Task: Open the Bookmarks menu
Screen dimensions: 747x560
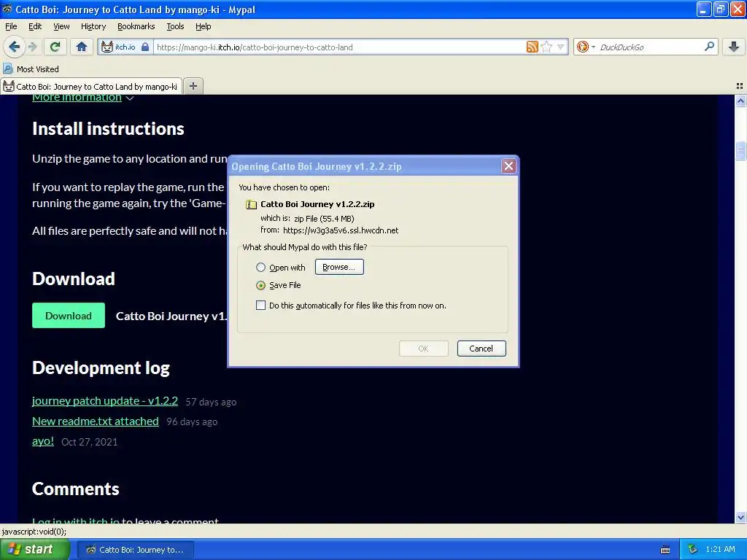Action: tap(136, 26)
